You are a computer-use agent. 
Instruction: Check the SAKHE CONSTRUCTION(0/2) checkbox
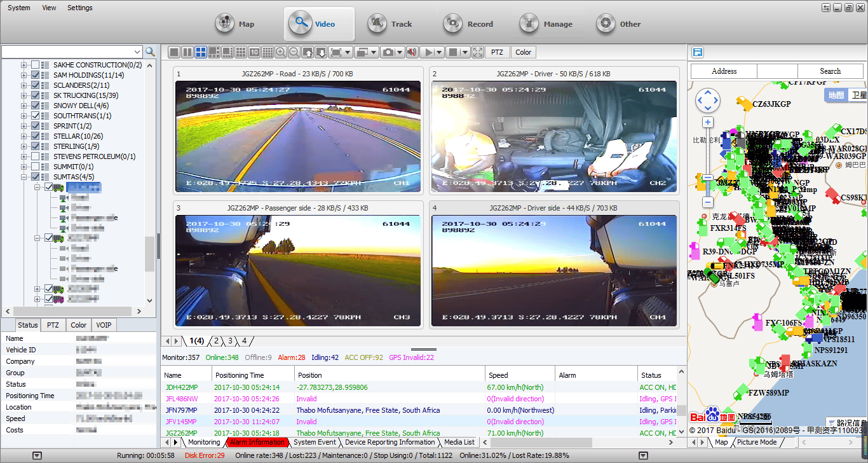pos(35,65)
